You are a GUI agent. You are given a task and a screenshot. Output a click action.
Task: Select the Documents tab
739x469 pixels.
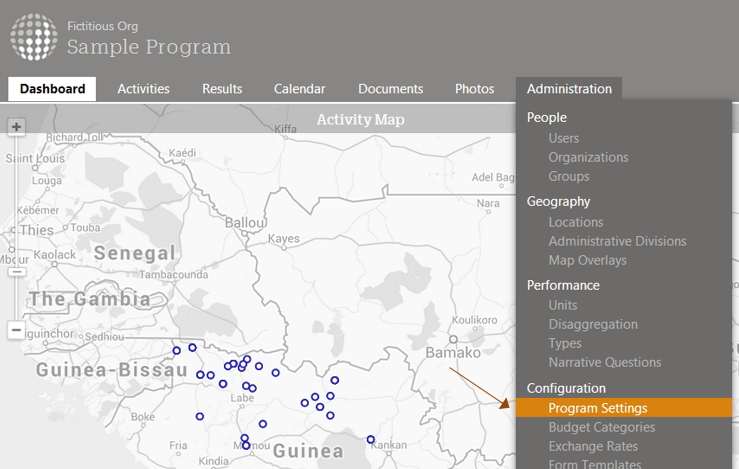coord(390,89)
